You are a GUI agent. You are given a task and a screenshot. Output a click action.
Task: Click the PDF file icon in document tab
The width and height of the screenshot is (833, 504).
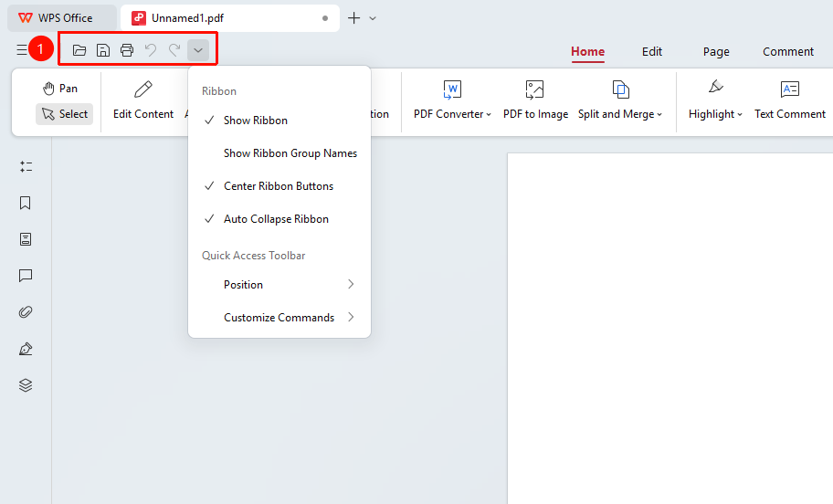(x=139, y=18)
